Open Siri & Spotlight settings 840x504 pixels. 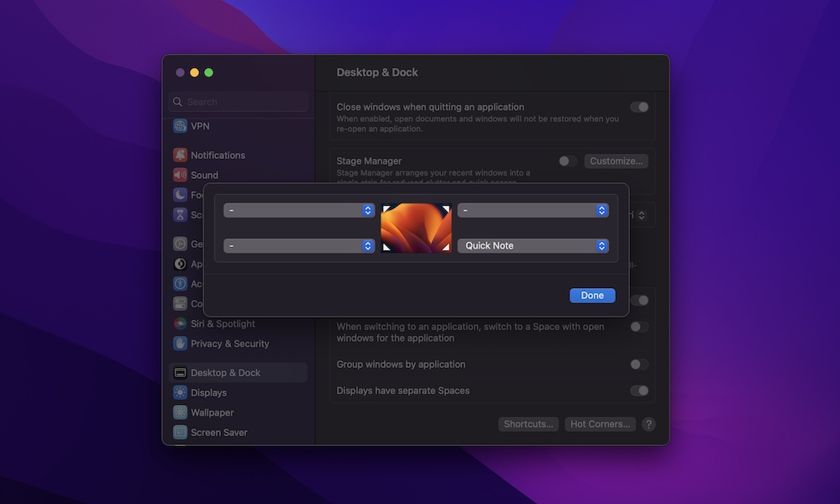pos(214,323)
